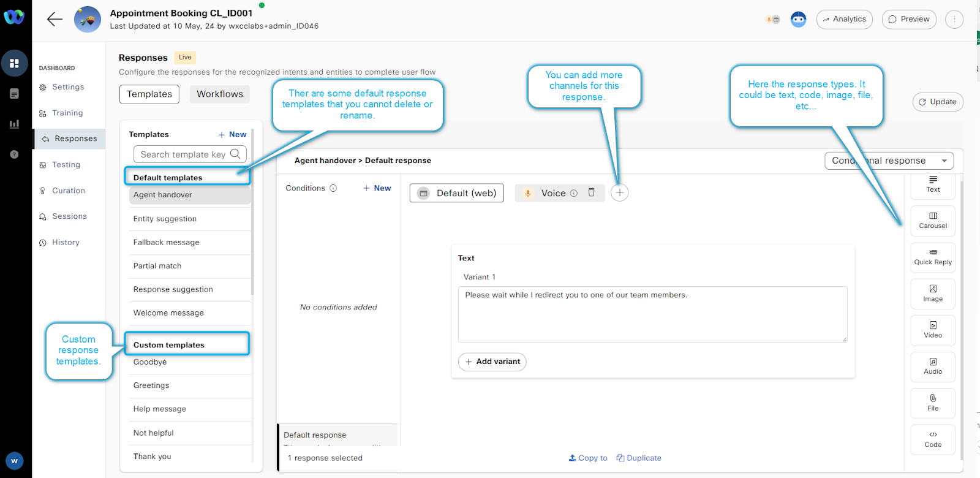This screenshot has height=478, width=980.
Task: Click the Duplicate link
Action: pos(639,458)
